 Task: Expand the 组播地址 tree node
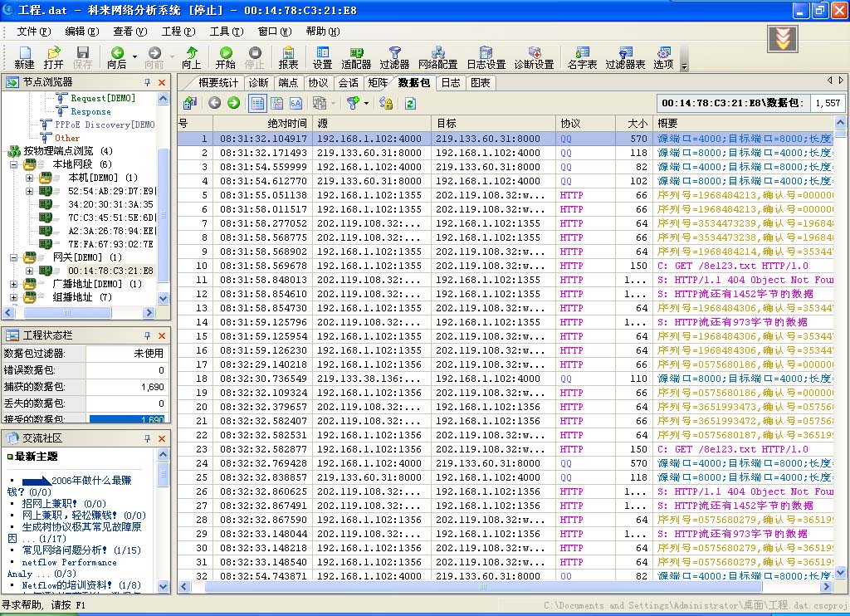tap(14, 297)
